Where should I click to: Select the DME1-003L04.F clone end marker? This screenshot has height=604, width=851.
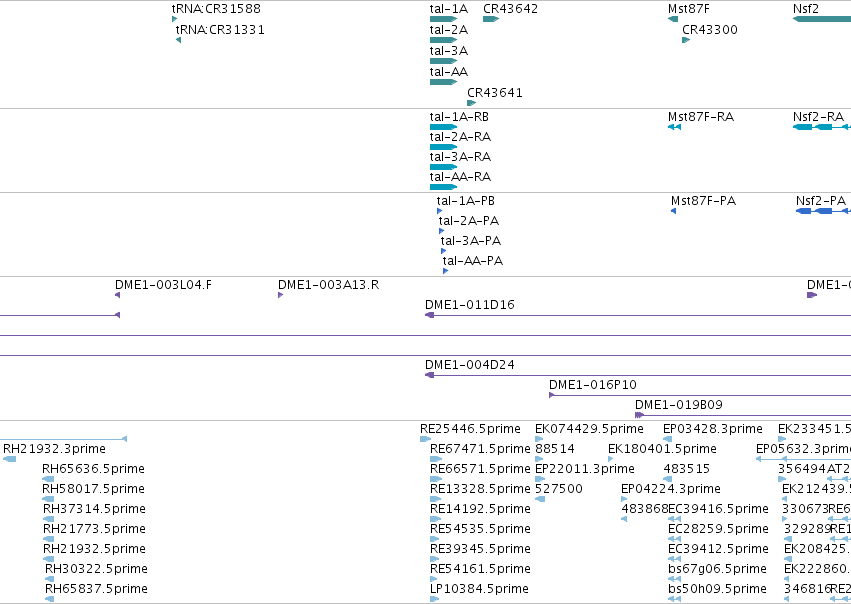[118, 295]
